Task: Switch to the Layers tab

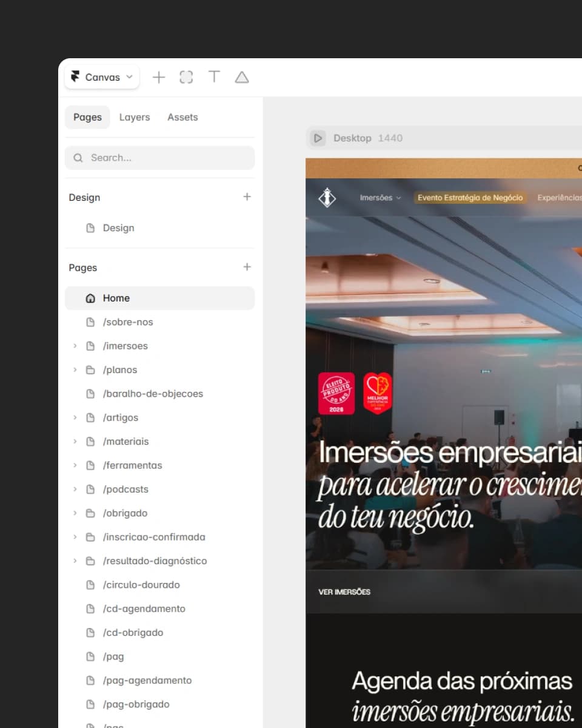Action: tap(135, 117)
